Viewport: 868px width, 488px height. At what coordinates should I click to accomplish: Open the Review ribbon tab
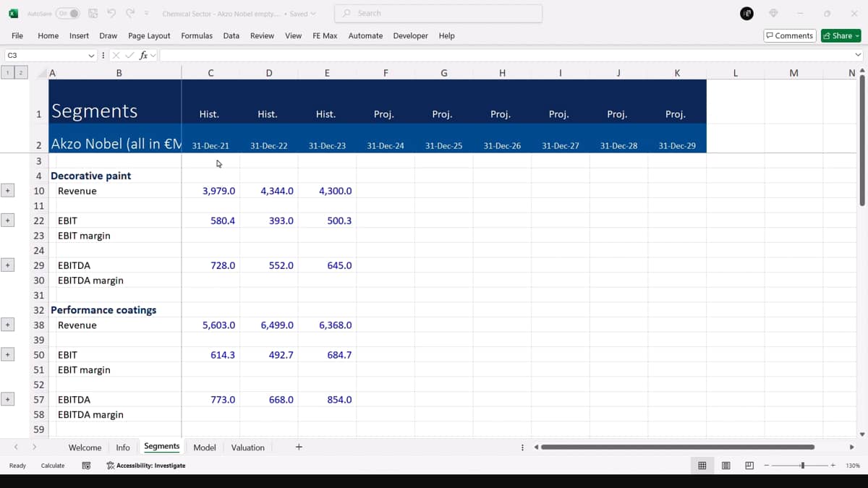tap(262, 35)
